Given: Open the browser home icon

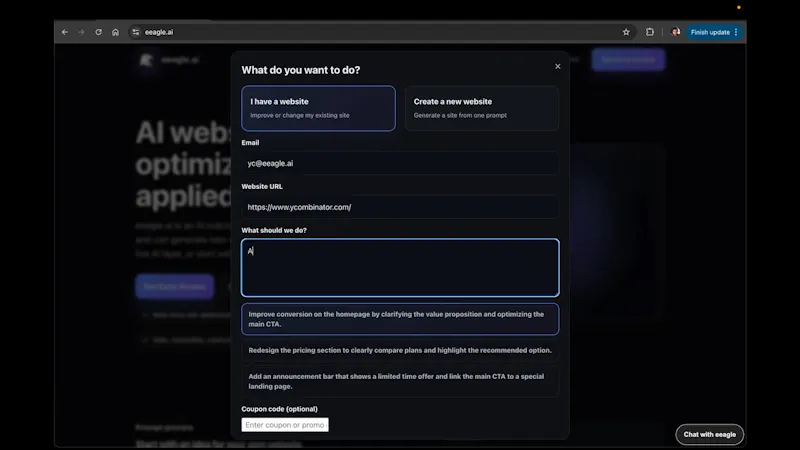Looking at the screenshot, I should pyautogui.click(x=115, y=32).
